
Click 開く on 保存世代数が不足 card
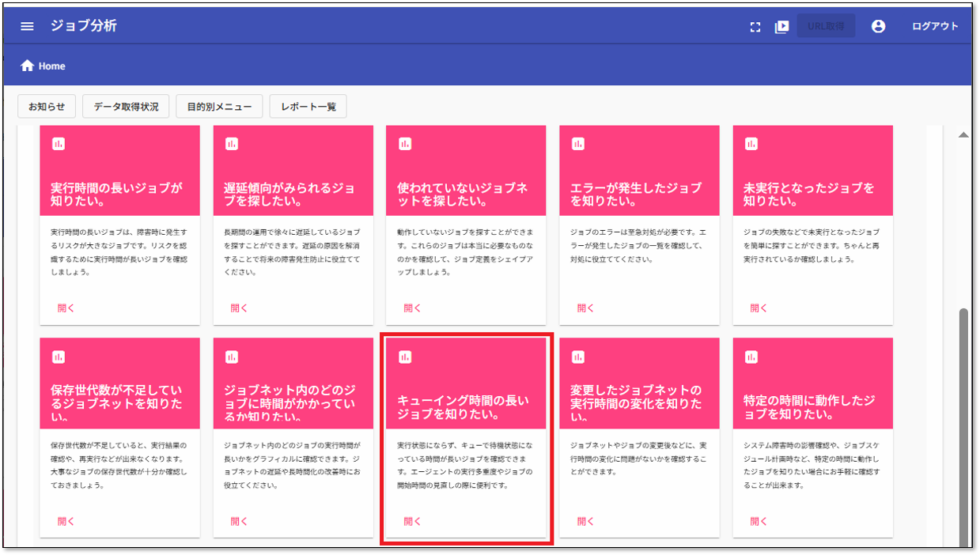(66, 522)
